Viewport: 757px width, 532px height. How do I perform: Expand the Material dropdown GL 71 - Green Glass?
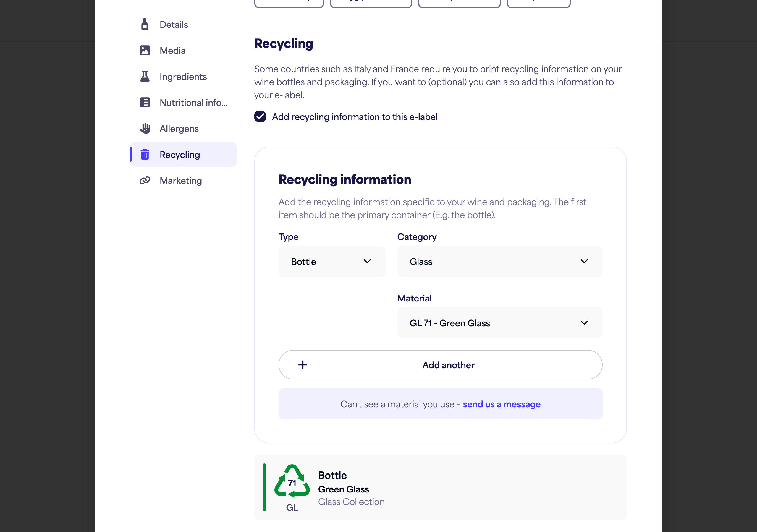coord(499,323)
